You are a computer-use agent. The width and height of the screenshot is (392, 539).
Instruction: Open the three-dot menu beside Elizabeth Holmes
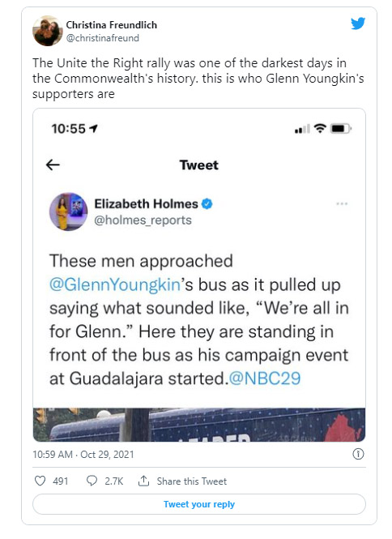tap(342, 203)
